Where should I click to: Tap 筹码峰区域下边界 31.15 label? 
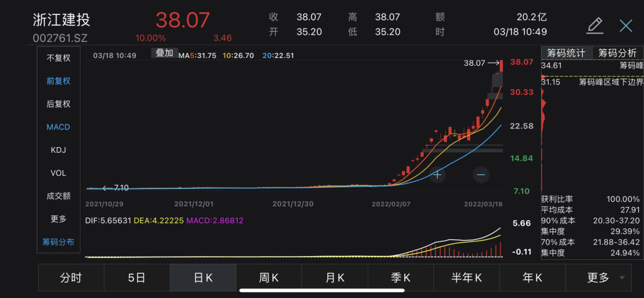pyautogui.click(x=592, y=82)
